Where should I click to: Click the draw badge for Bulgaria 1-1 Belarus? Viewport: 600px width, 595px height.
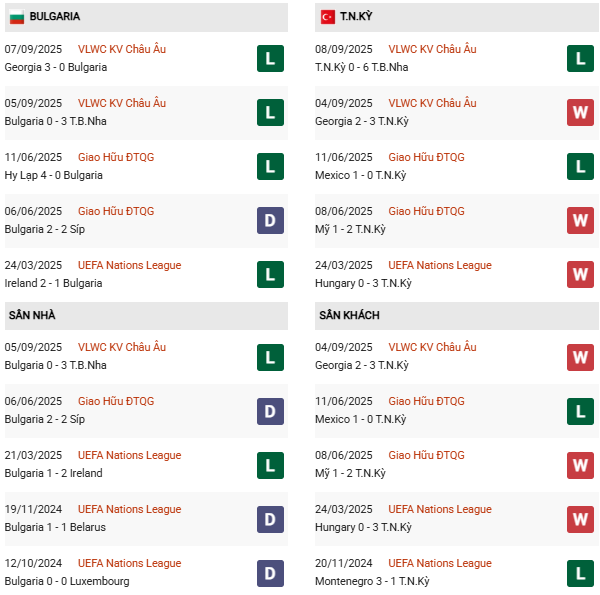(x=270, y=518)
